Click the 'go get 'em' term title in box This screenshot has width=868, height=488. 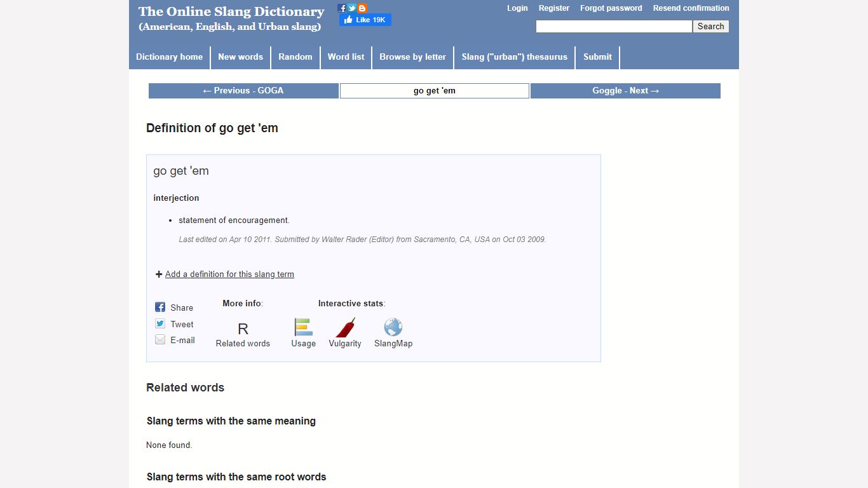point(181,171)
